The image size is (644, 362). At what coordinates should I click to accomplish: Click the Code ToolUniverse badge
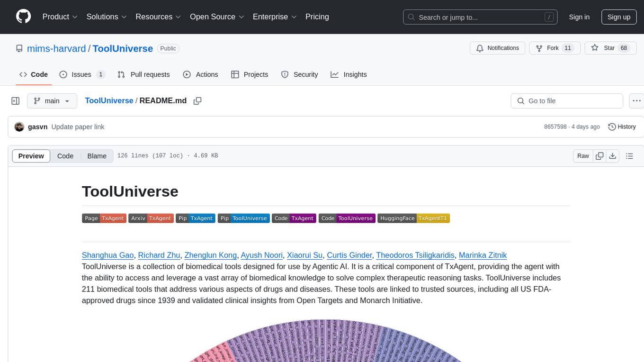pyautogui.click(x=347, y=218)
